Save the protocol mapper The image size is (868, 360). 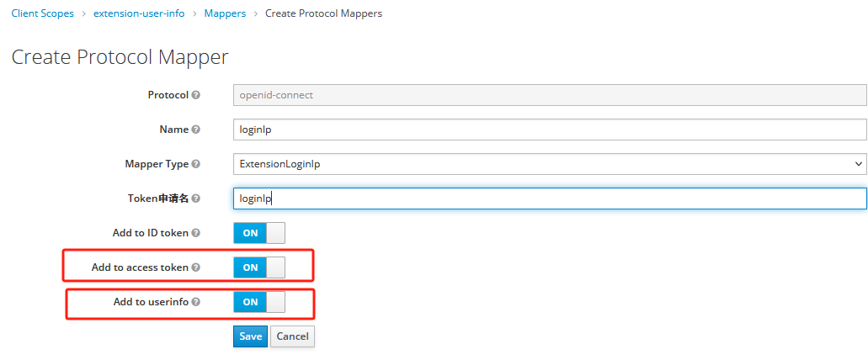point(250,336)
